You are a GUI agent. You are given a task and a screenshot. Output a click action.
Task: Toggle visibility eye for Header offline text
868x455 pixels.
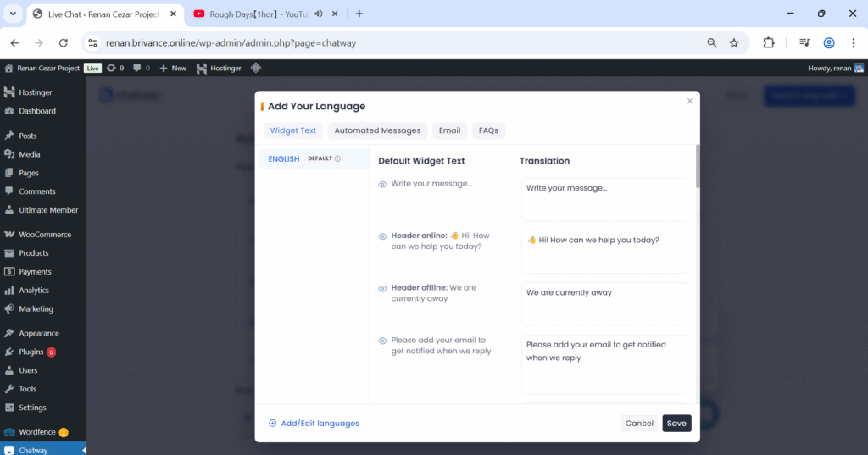pyautogui.click(x=382, y=288)
